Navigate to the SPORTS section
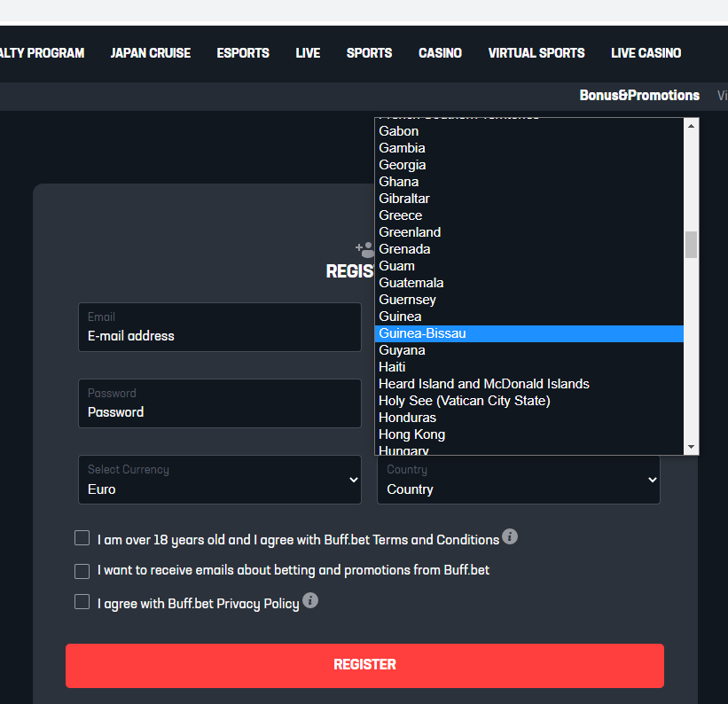The height and width of the screenshot is (704, 728). point(369,53)
